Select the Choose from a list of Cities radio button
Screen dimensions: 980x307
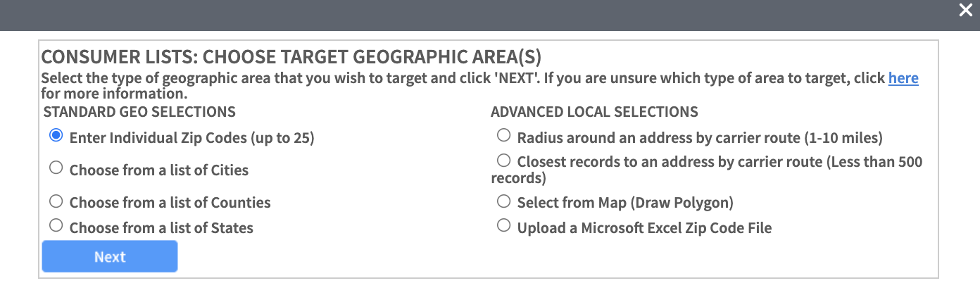tap(56, 168)
